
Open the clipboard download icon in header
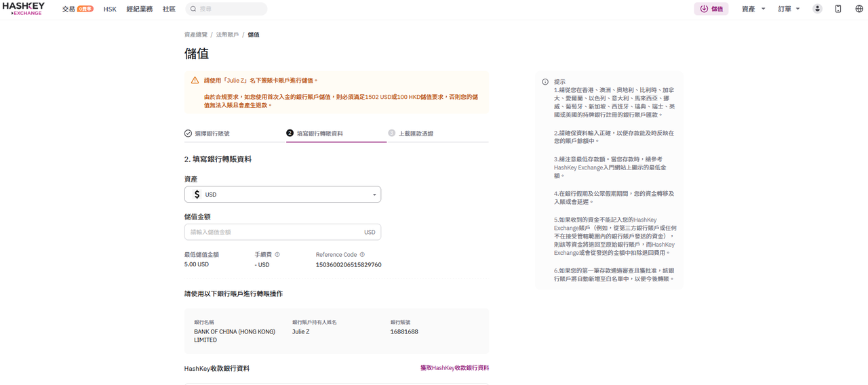pyautogui.click(x=838, y=9)
